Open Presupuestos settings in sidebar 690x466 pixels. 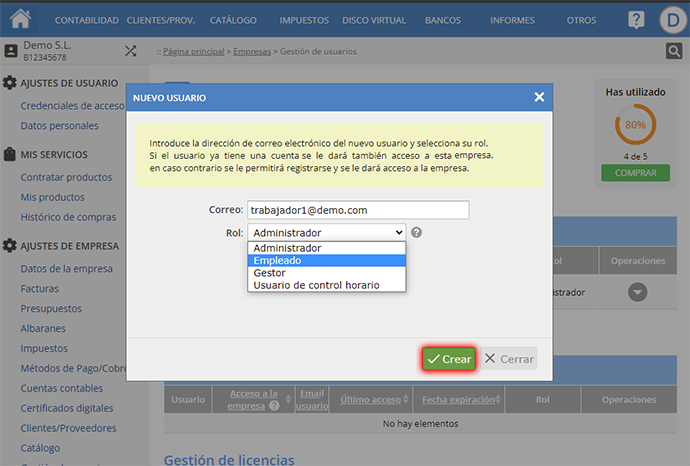point(51,308)
